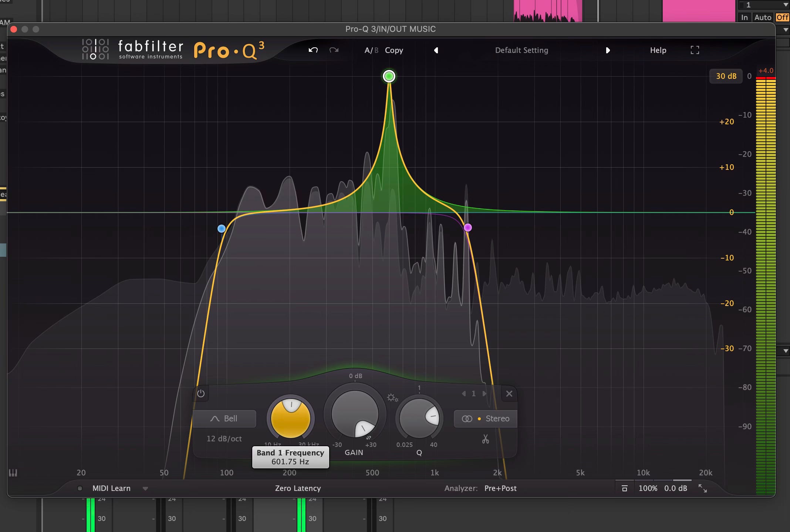Toggle A/B comparison state
The width and height of the screenshot is (790, 532).
click(371, 50)
